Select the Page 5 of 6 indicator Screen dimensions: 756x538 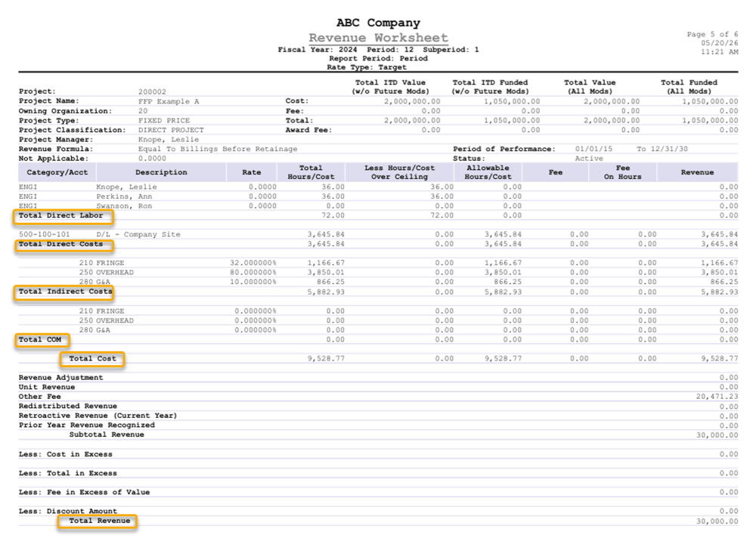pyautogui.click(x=712, y=34)
